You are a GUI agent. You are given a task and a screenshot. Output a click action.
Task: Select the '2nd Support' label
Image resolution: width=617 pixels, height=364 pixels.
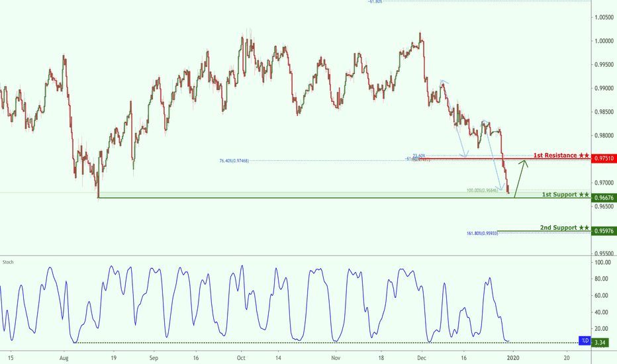click(564, 228)
